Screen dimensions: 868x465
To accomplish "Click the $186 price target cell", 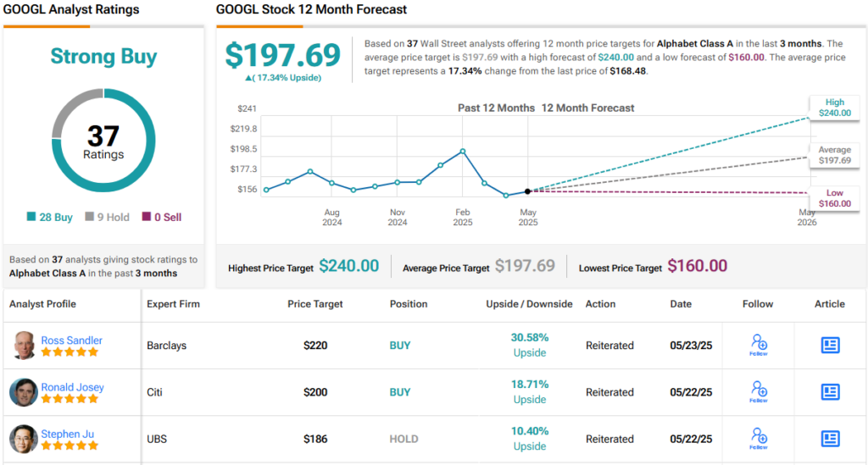I will coord(315,439).
